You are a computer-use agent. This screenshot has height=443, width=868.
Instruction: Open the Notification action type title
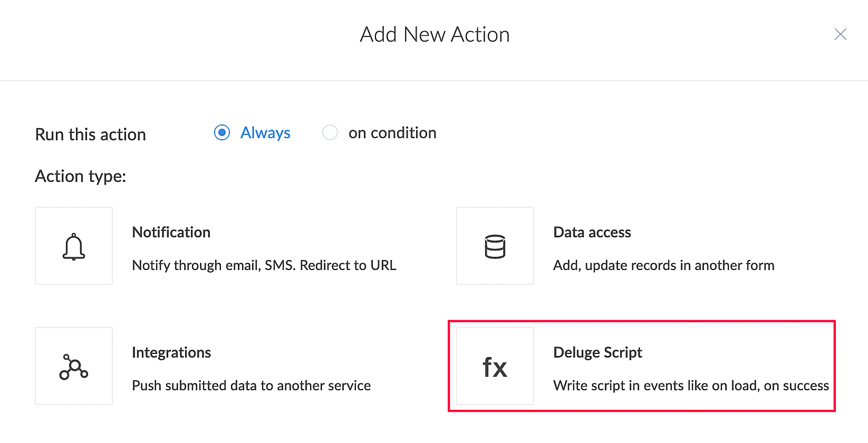pyautogui.click(x=171, y=232)
